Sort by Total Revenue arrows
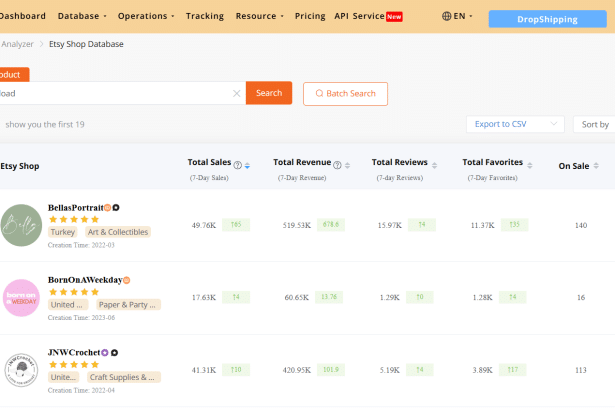Screen dimensions: 615x410 click(x=348, y=166)
